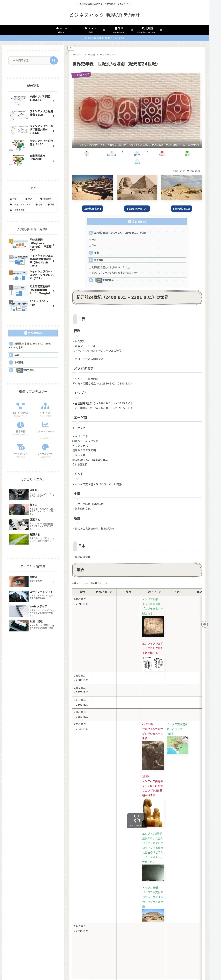221x980 pixels.
Task: Share article on X (Twitter)
Action: 87,153
